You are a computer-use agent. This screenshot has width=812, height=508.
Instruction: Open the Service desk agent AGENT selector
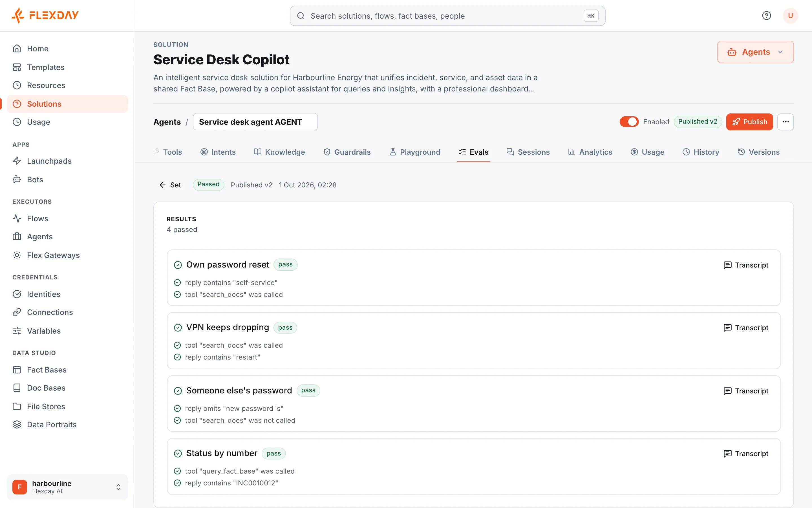255,122
